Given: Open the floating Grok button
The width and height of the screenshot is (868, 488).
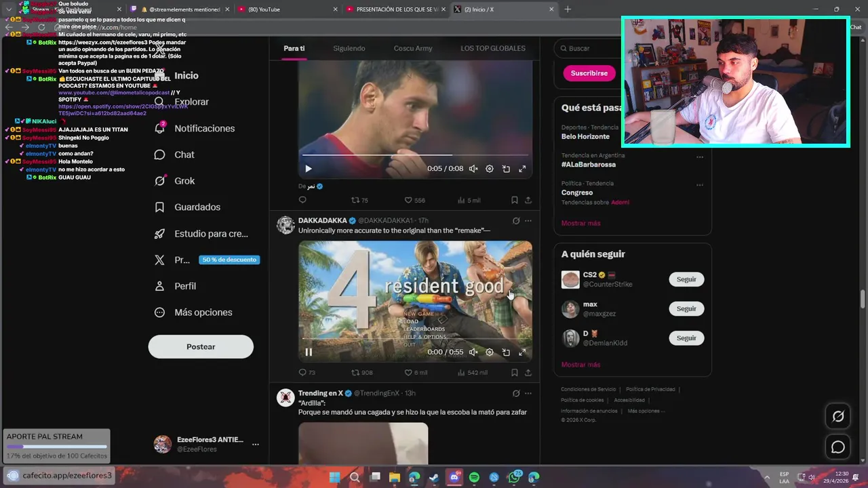Looking at the screenshot, I should coord(838,416).
